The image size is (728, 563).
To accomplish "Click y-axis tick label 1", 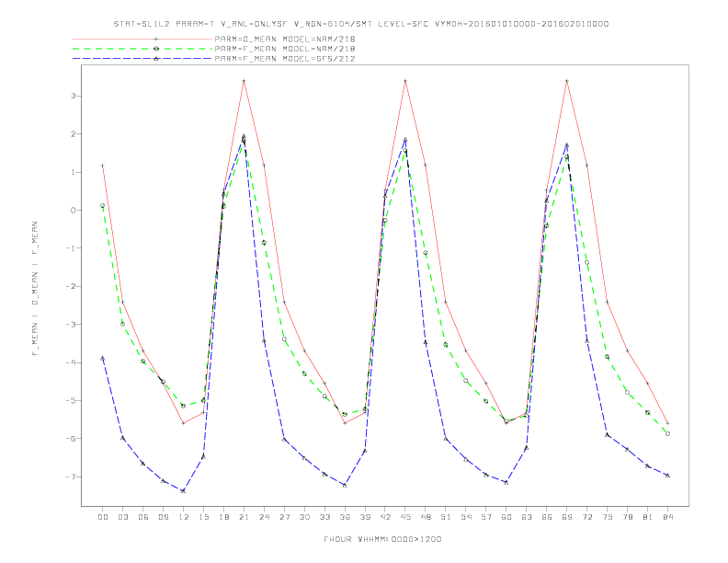I will tap(74, 172).
